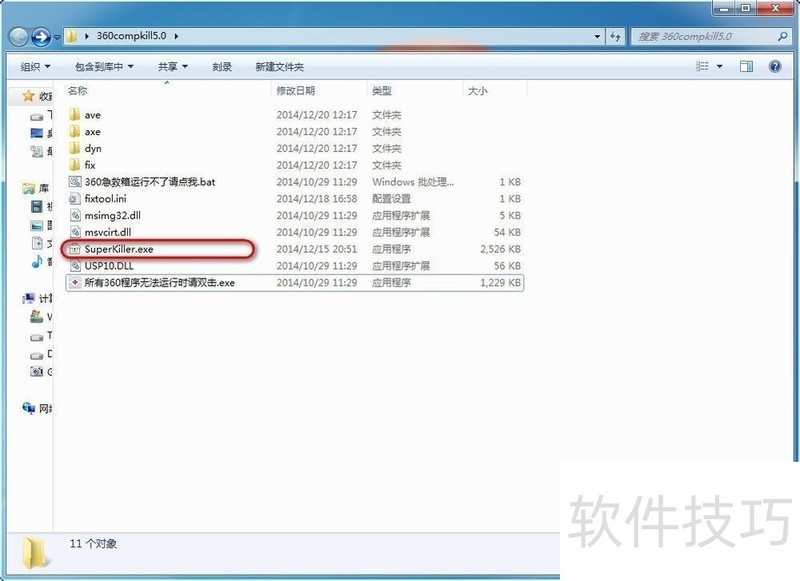
Task: Click the 2014/12/15 20:51 date cell
Action: tap(317, 249)
